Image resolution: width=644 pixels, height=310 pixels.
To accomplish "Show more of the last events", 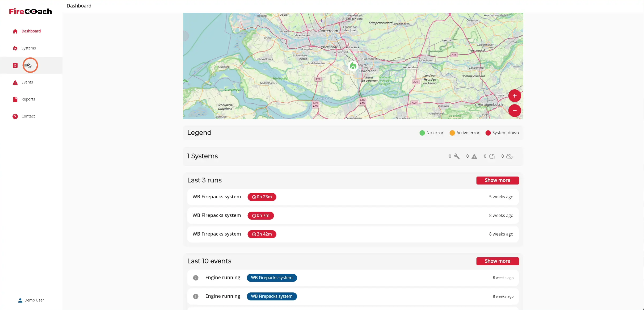I will point(497,261).
